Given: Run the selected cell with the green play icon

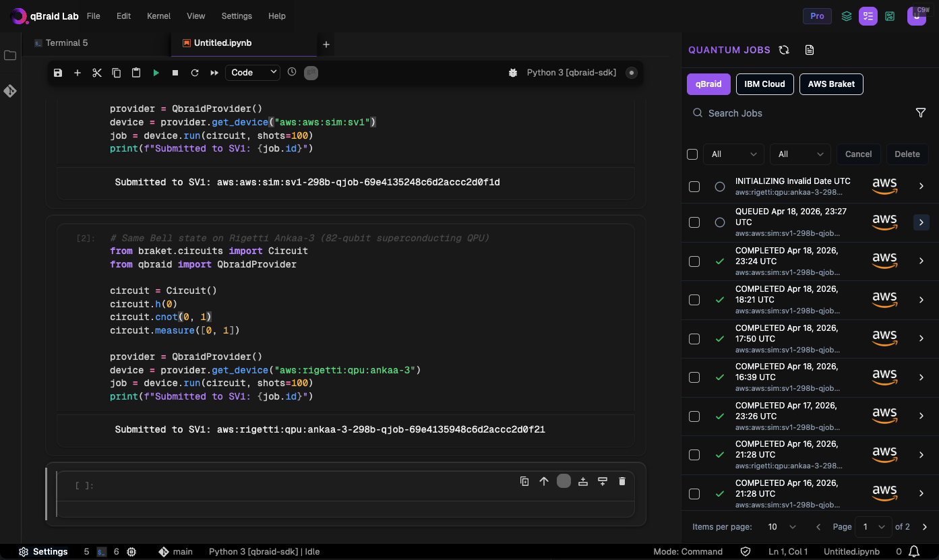Looking at the screenshot, I should [156, 72].
